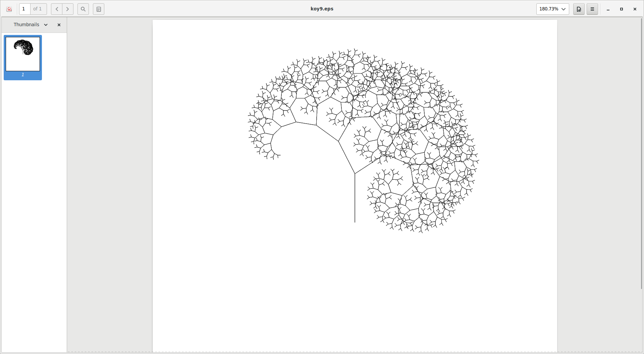This screenshot has height=354, width=644.
Task: Click the "of 1" page count label
Action: tap(38, 9)
